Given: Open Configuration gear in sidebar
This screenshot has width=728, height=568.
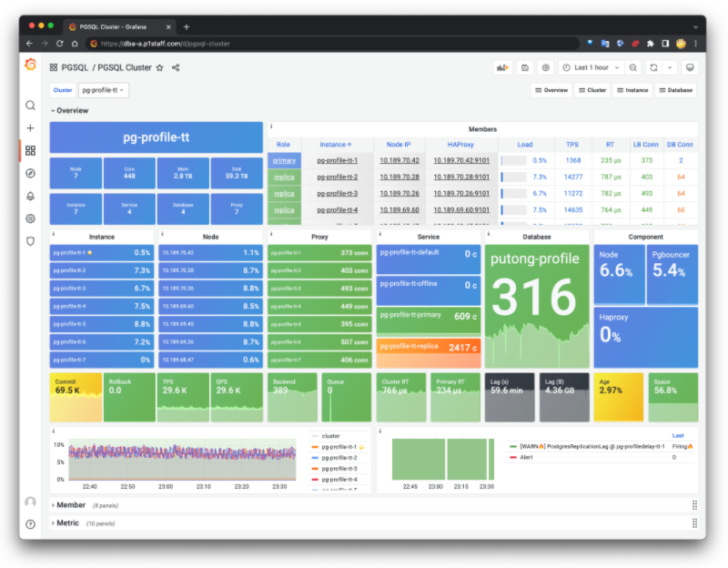Looking at the screenshot, I should [x=30, y=218].
